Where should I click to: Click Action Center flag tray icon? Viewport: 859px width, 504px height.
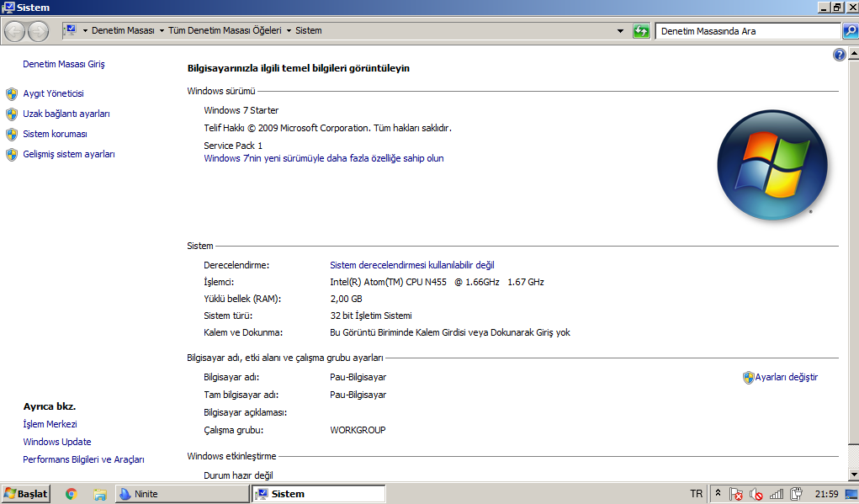pos(735,494)
